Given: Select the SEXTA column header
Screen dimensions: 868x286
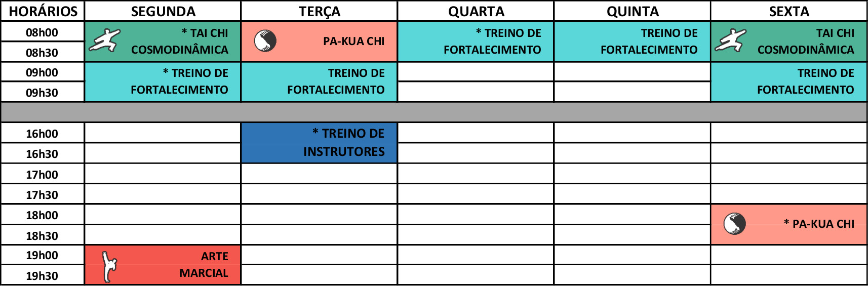Looking at the screenshot, I should click(x=789, y=11).
